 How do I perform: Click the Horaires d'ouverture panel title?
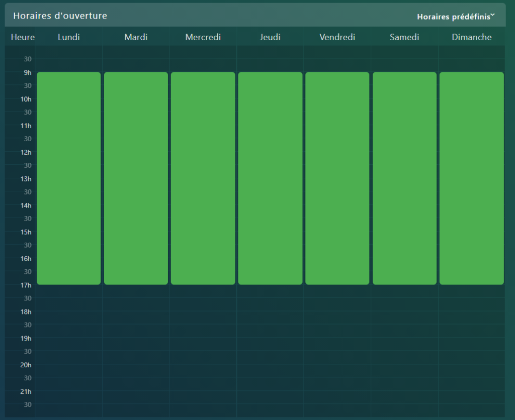coord(60,16)
